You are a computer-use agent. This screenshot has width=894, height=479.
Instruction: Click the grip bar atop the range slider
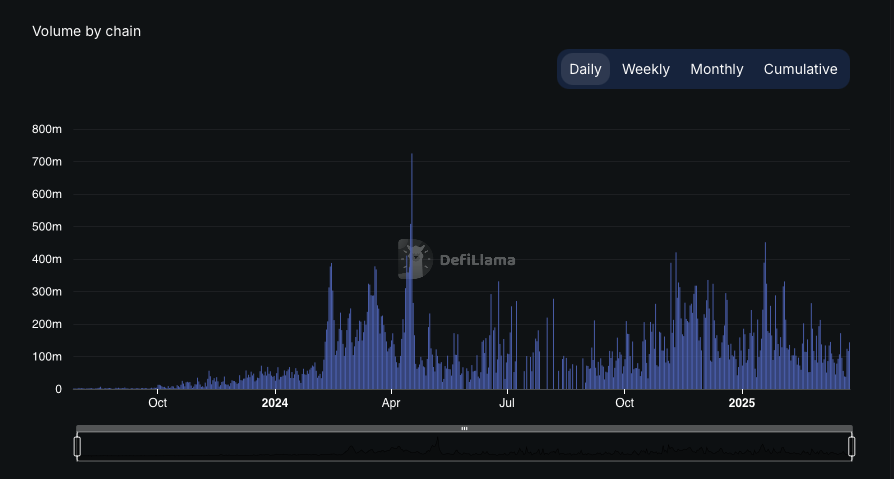(464, 428)
